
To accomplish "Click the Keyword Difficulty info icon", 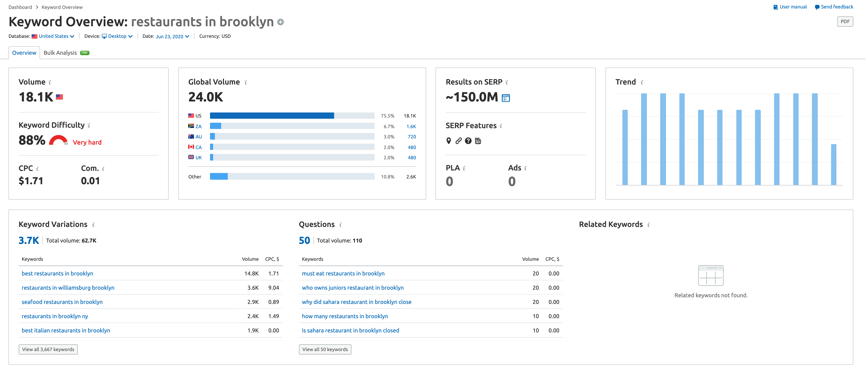I will (x=89, y=126).
